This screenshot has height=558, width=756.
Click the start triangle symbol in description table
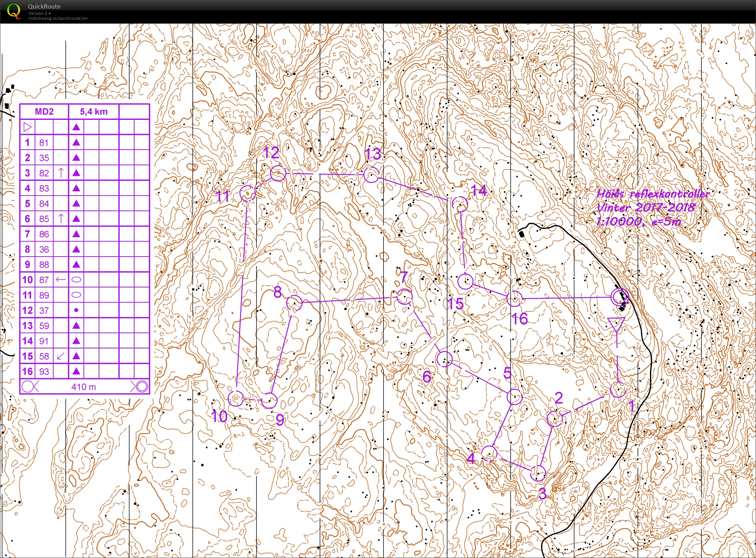pyautogui.click(x=28, y=127)
